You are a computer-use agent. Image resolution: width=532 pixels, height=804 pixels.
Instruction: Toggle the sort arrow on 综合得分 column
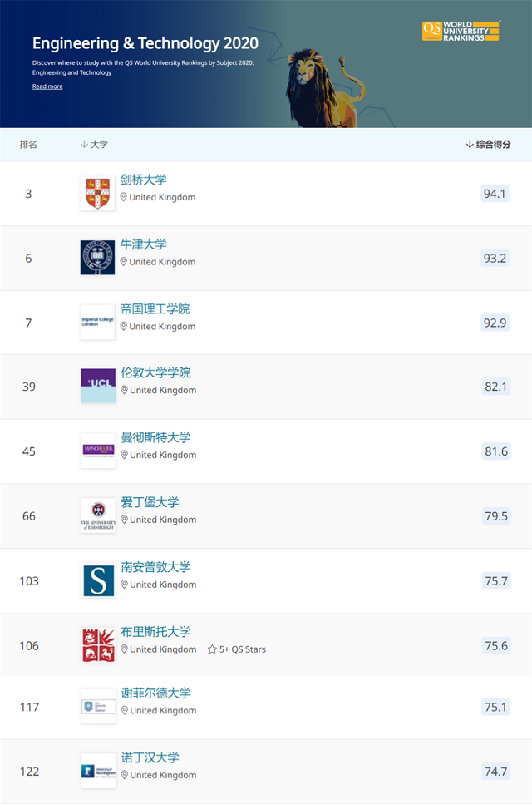click(470, 144)
